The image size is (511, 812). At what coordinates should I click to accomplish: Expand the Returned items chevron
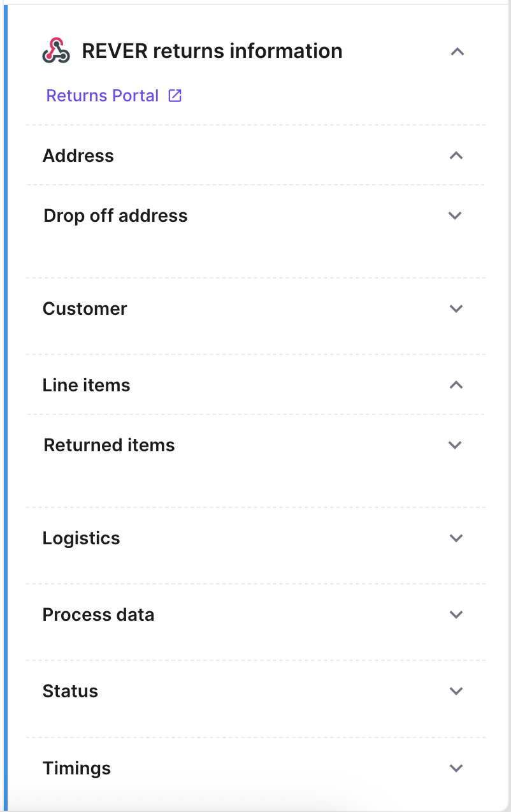tap(455, 445)
